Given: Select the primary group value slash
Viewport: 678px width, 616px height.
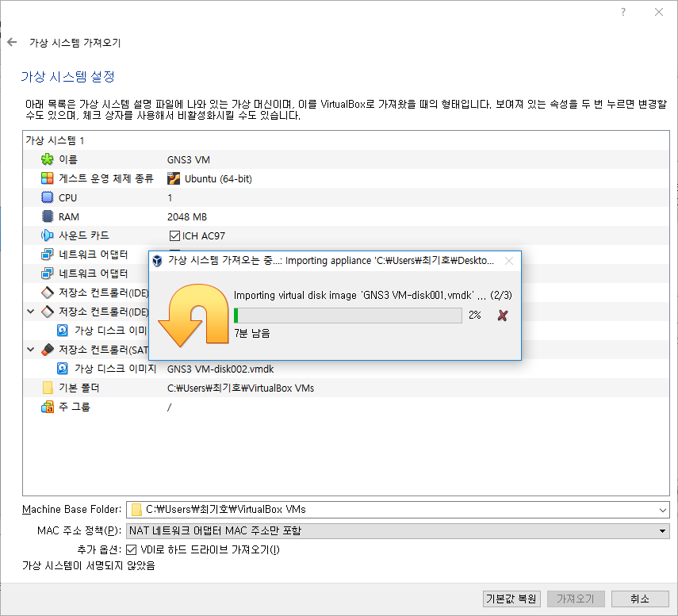Looking at the screenshot, I should pyautogui.click(x=170, y=407).
